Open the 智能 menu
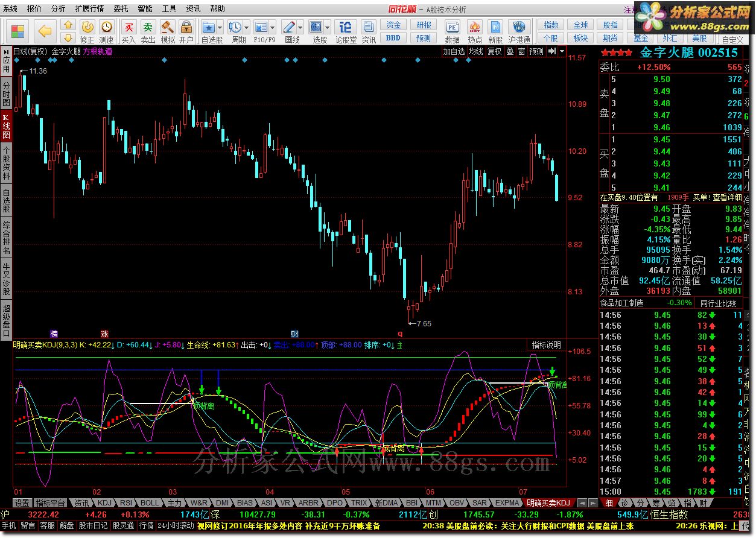Viewport: 756px width, 538px height. tap(145, 9)
